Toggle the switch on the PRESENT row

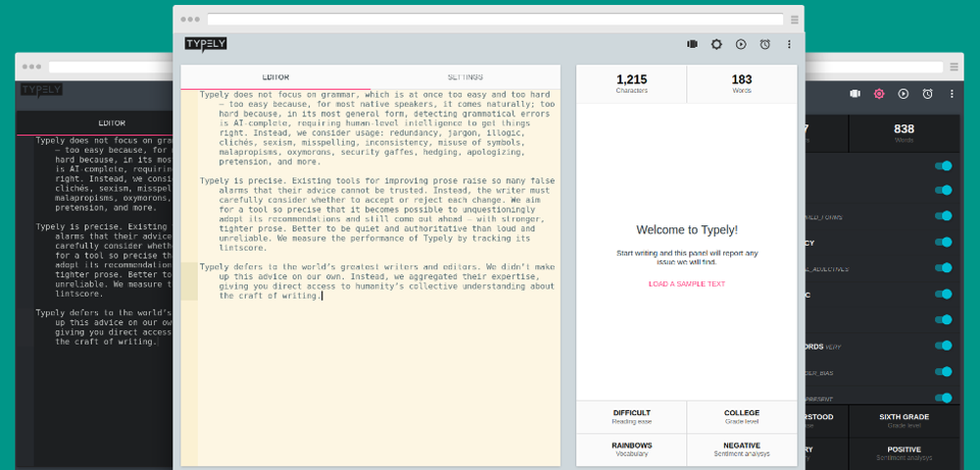click(943, 398)
